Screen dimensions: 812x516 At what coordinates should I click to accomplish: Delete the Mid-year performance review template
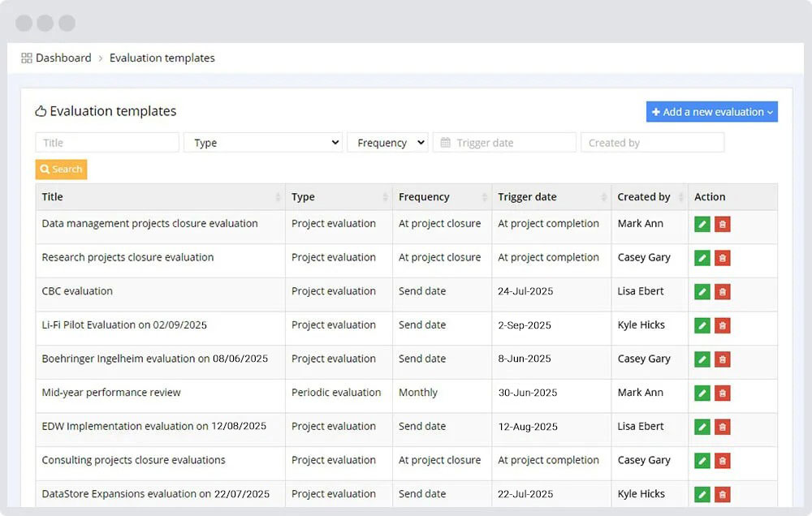click(723, 393)
